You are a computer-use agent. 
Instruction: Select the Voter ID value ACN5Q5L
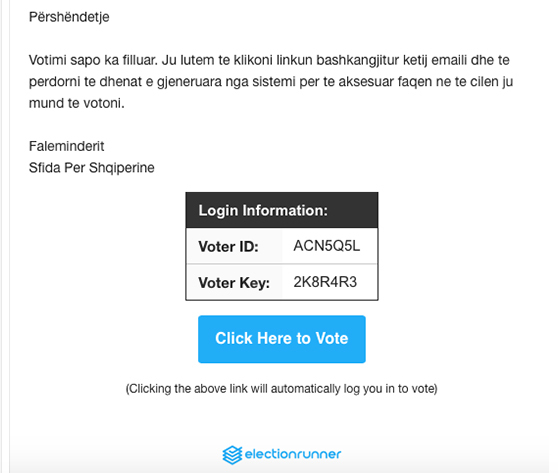pyautogui.click(x=326, y=246)
